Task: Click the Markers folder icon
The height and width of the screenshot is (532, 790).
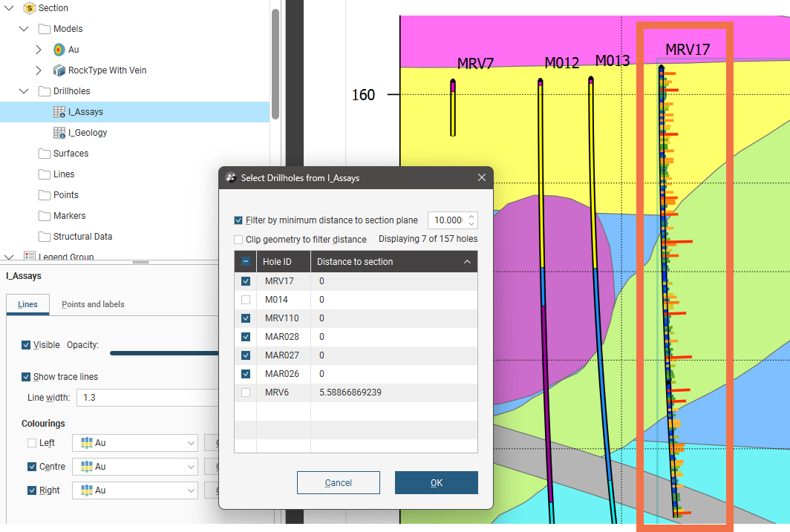Action: pos(45,216)
